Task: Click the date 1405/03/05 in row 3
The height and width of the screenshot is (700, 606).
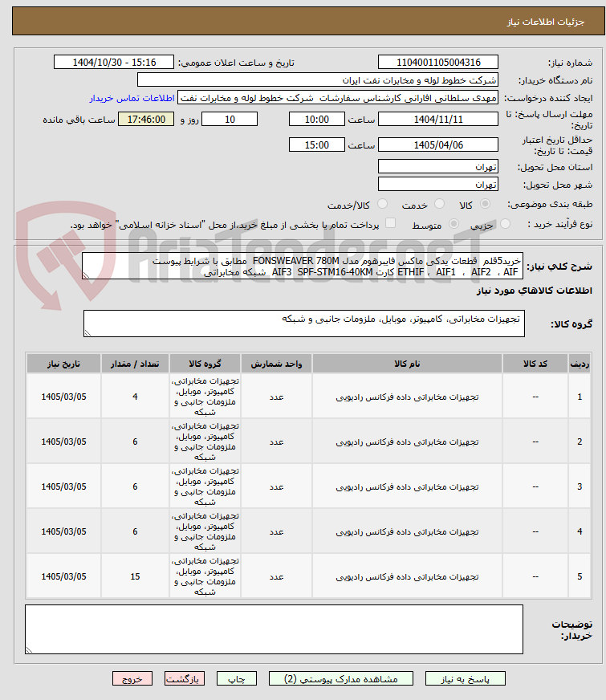Action: [x=64, y=486]
